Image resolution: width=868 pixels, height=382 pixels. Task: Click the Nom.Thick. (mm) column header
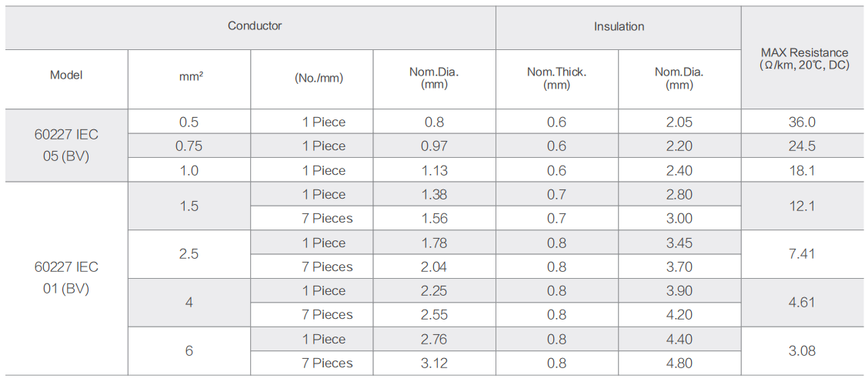click(x=557, y=79)
